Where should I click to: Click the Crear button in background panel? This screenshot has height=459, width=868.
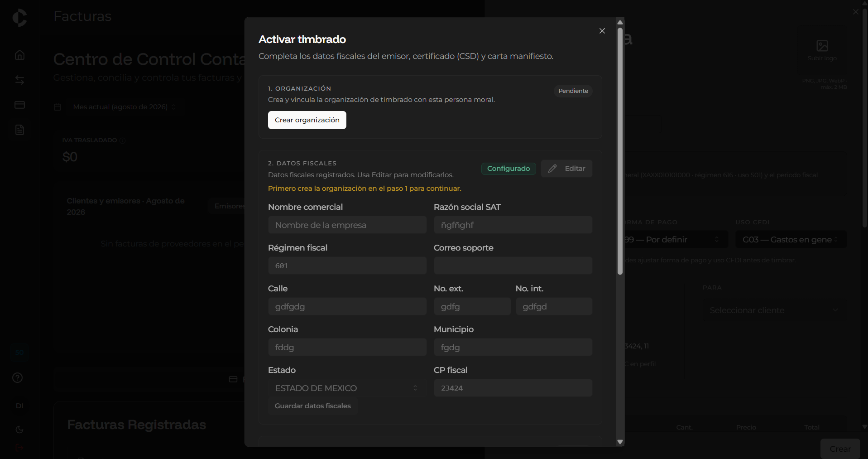840,449
